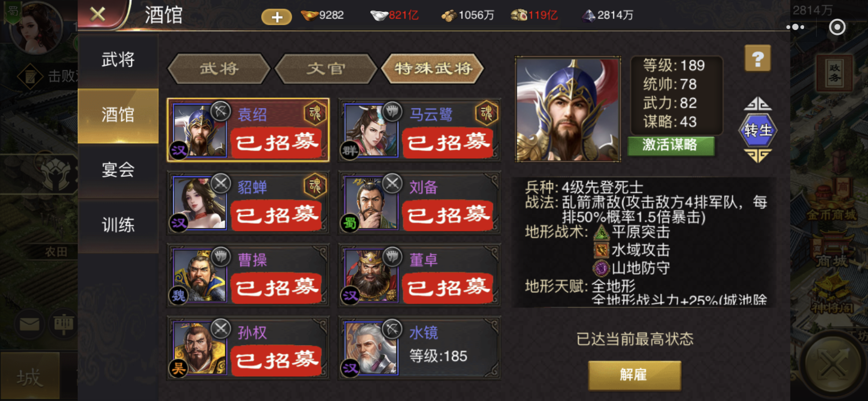868x401 pixels.
Task: Click the 平原突击 terrain tactic icon
Action: (x=601, y=232)
